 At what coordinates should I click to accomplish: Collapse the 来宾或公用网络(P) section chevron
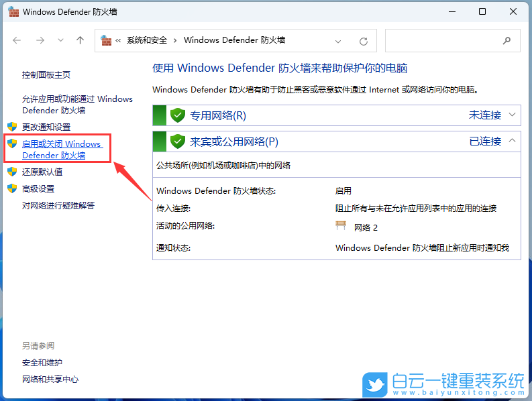coord(513,140)
